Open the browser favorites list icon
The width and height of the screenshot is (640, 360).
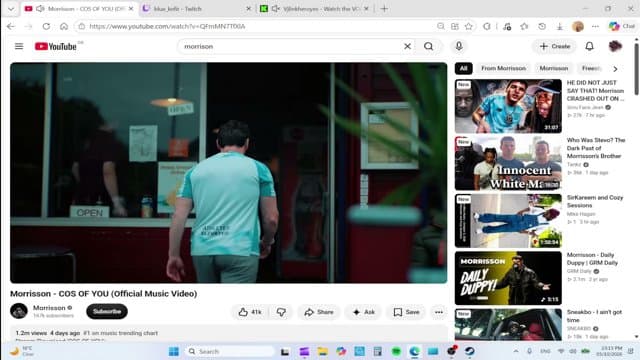(x=524, y=26)
